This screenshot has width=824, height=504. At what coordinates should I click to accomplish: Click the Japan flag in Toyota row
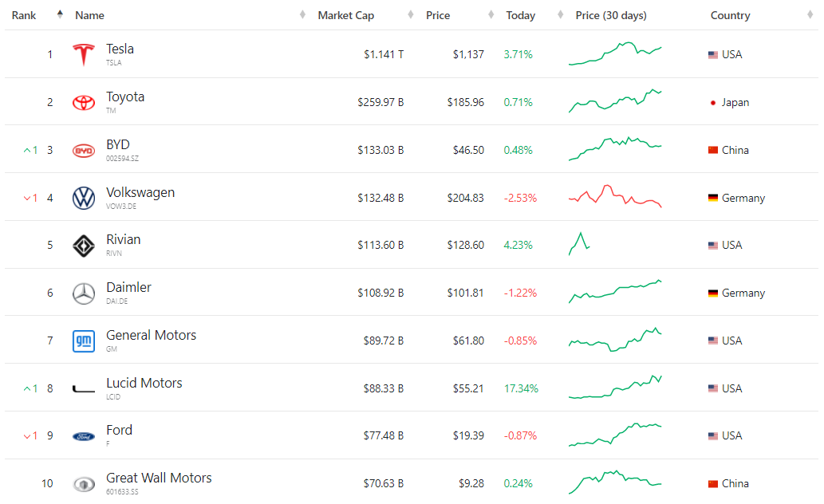pyautogui.click(x=712, y=103)
